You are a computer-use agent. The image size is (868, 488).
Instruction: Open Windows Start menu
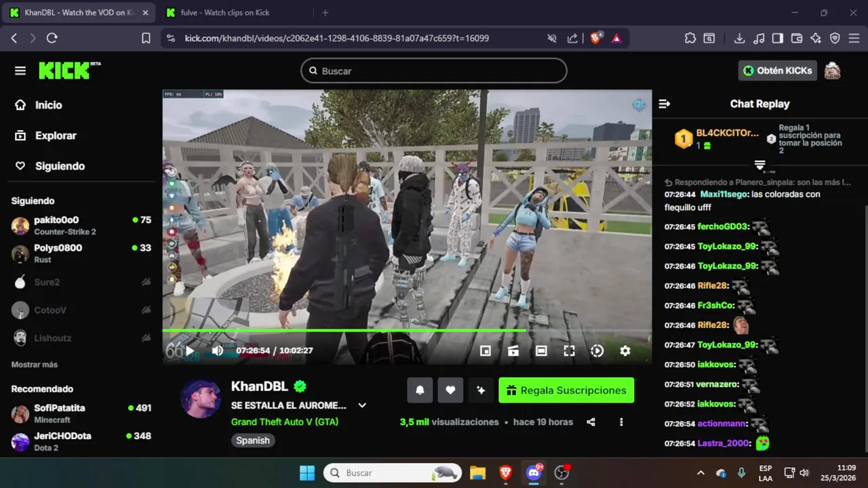[307, 472]
